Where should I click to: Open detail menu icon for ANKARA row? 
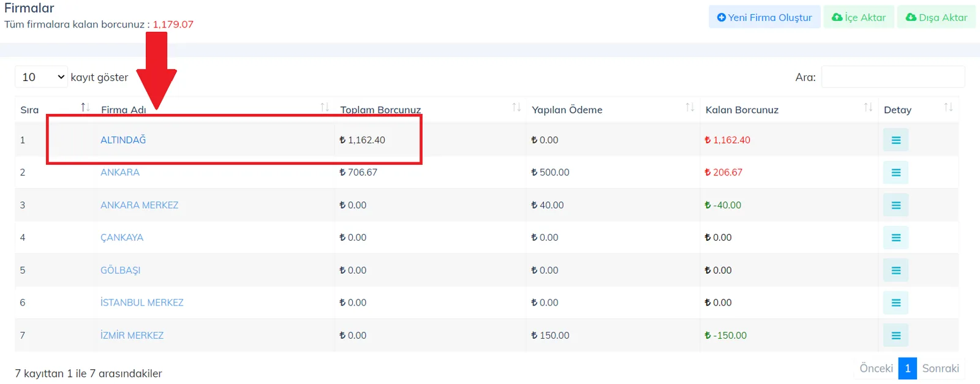(895, 172)
